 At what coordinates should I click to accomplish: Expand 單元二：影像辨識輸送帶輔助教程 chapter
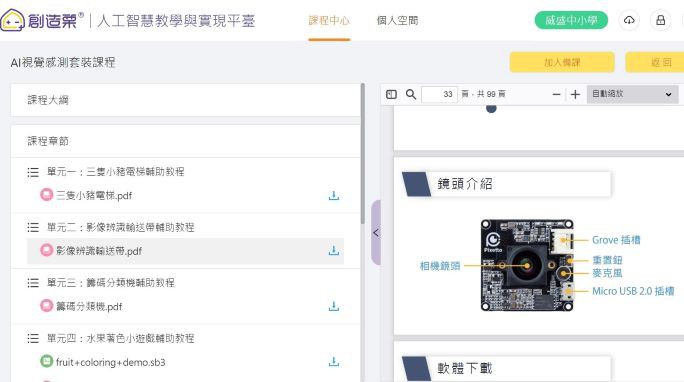point(121,227)
